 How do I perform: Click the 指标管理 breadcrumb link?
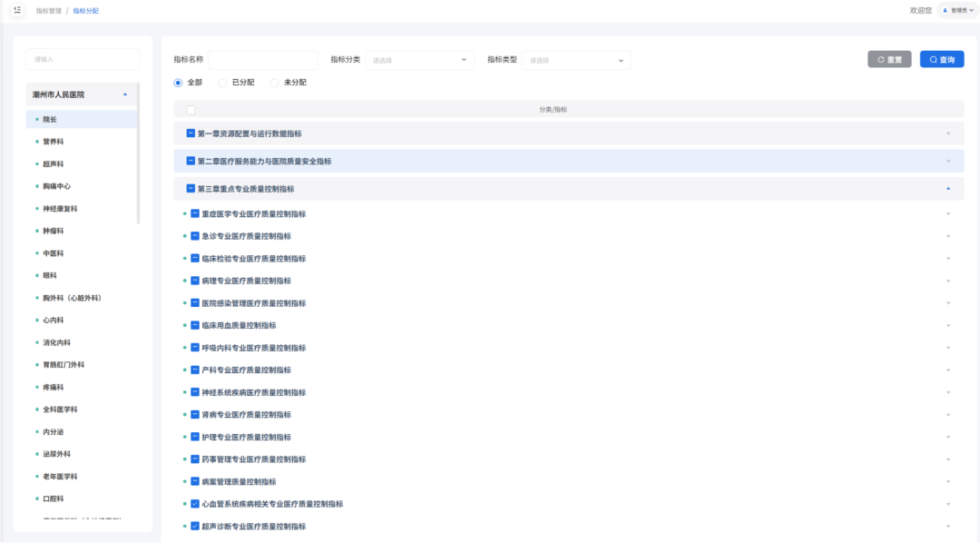pos(48,11)
